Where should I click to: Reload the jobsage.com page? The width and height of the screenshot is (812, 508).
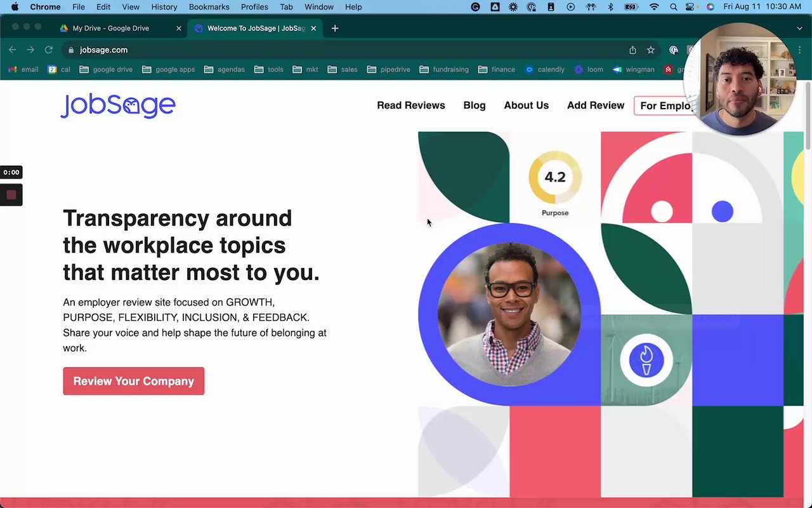click(x=48, y=50)
